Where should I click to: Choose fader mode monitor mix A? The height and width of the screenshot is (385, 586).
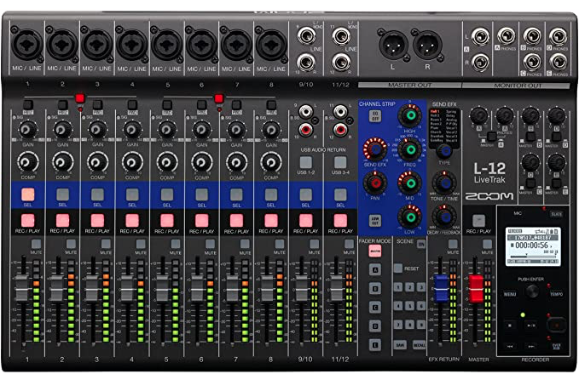pyautogui.click(x=375, y=270)
